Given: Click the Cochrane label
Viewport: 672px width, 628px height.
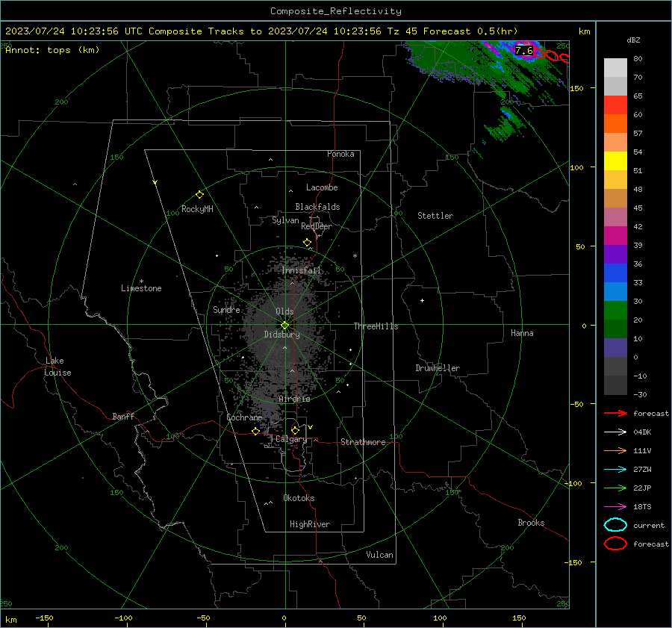Looking at the screenshot, I should 244,417.
